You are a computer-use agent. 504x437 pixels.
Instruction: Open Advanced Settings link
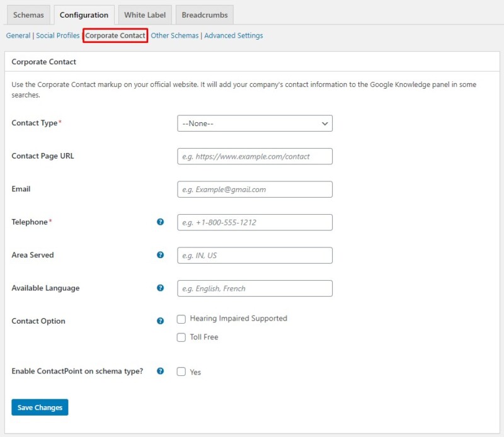coord(234,36)
